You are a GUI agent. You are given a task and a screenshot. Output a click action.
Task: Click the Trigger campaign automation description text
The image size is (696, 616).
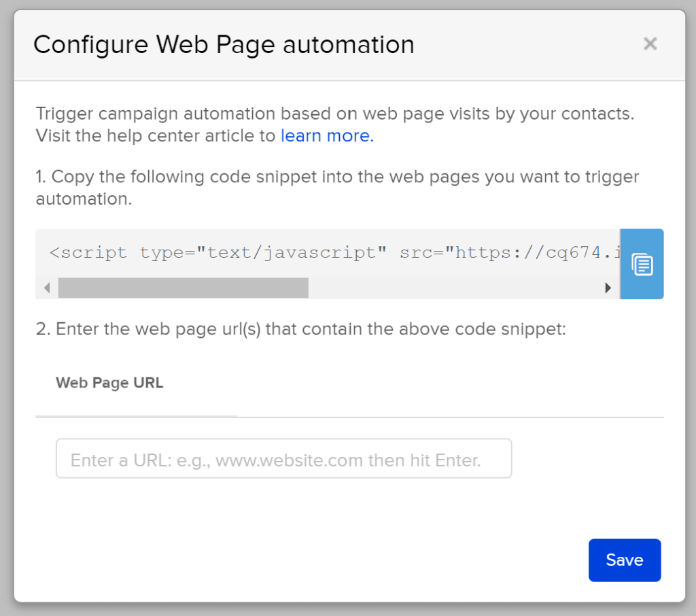coord(334,114)
